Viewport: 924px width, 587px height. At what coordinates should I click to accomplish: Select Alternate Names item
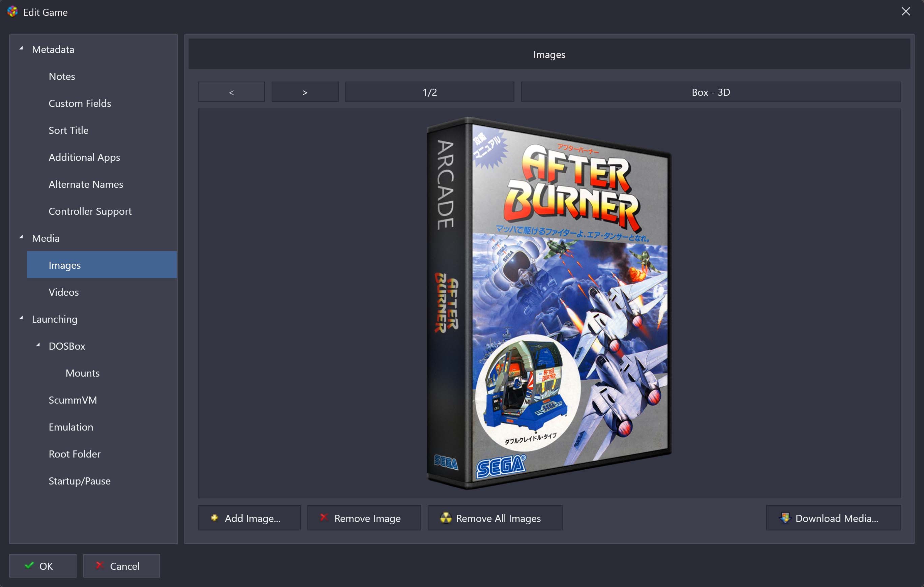(86, 184)
